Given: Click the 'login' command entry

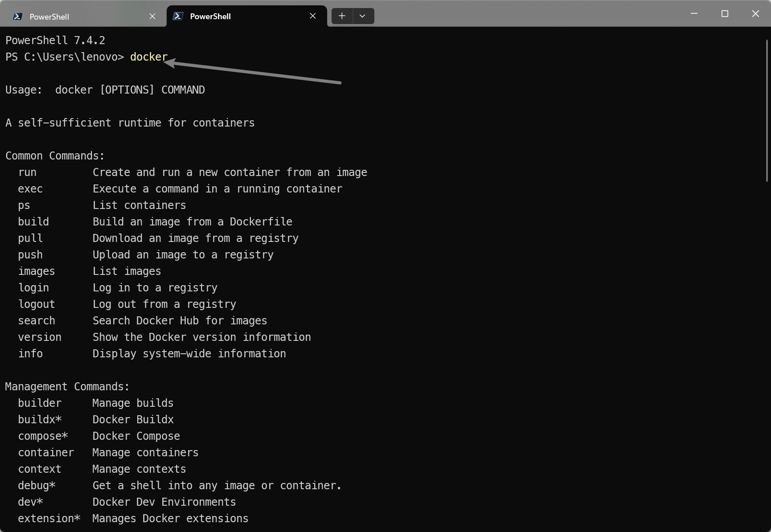Looking at the screenshot, I should click(33, 288).
